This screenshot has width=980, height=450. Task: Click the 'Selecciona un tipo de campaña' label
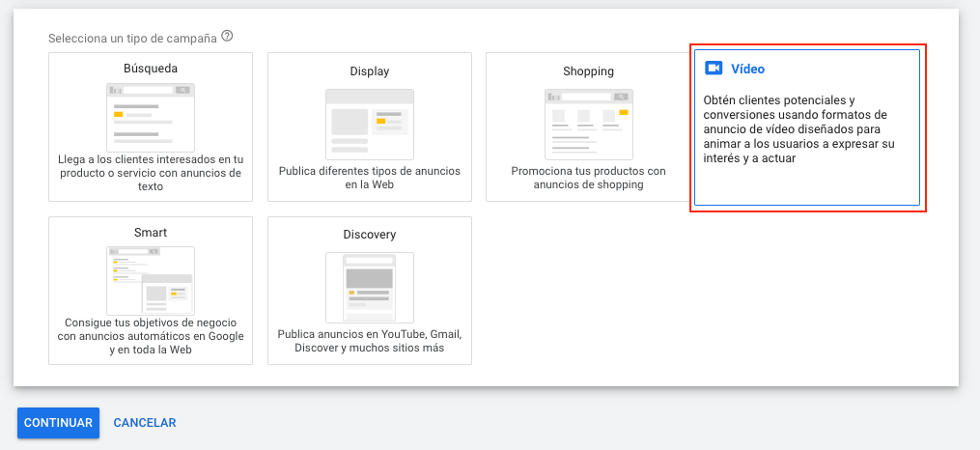pos(132,38)
